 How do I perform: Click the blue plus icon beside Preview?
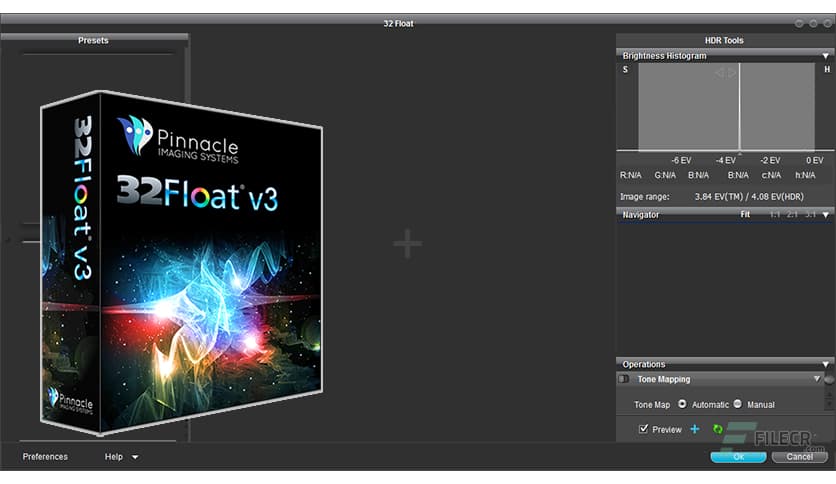coord(695,429)
